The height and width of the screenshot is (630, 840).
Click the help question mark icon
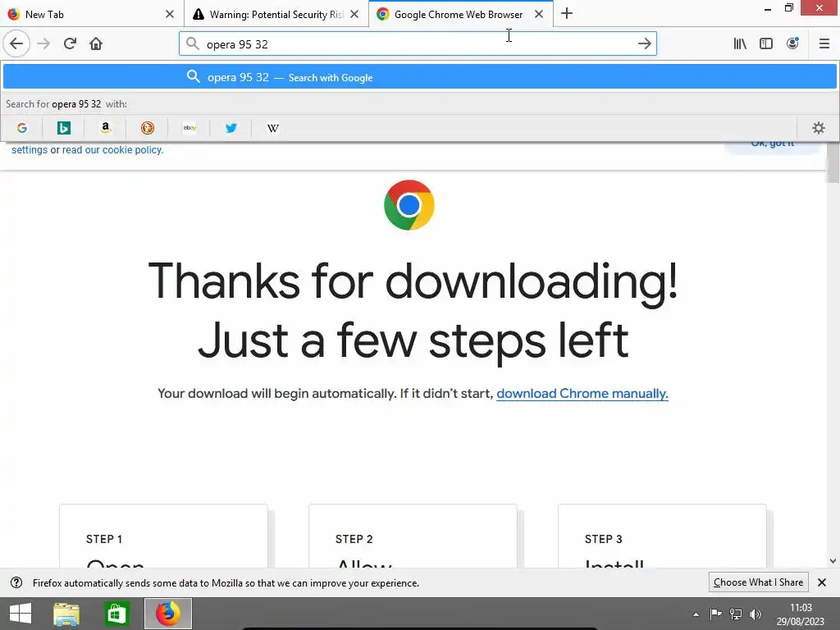coord(16,582)
